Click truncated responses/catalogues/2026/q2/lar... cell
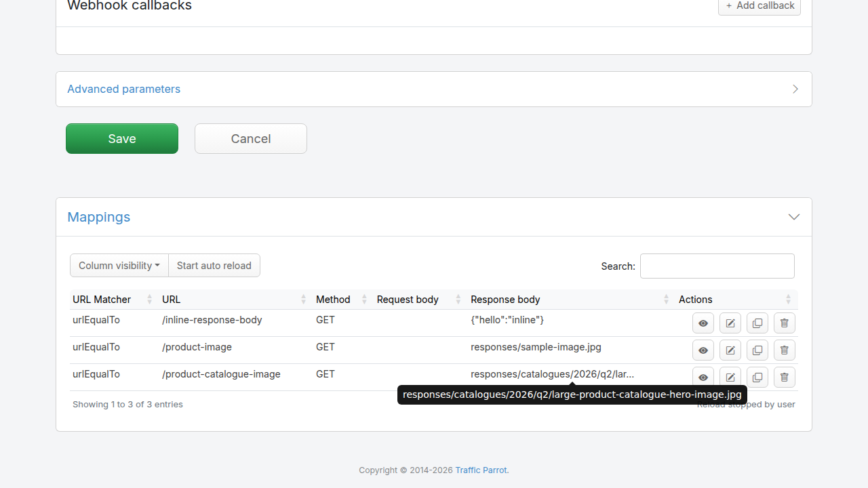This screenshot has height=488, width=868. point(553,374)
